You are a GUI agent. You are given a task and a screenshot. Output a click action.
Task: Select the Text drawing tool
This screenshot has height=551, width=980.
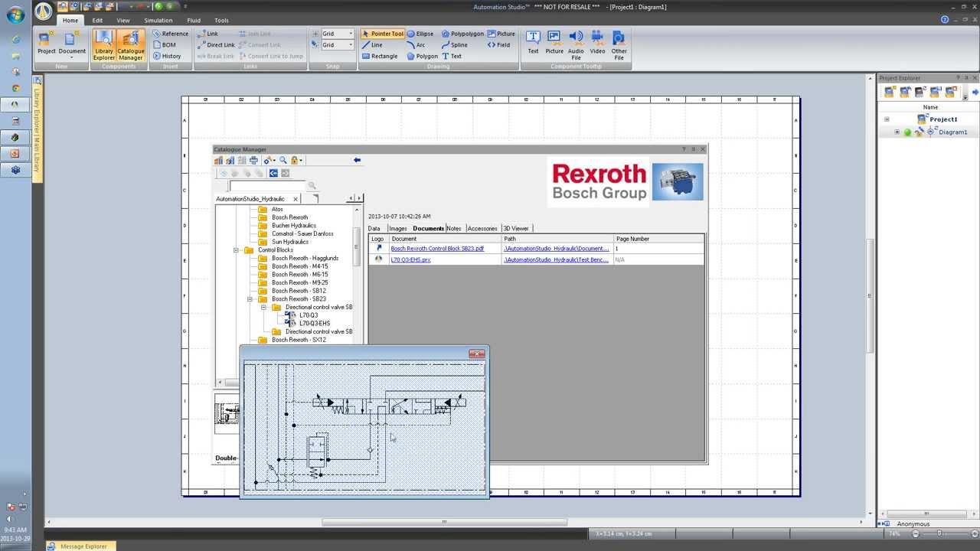[452, 56]
